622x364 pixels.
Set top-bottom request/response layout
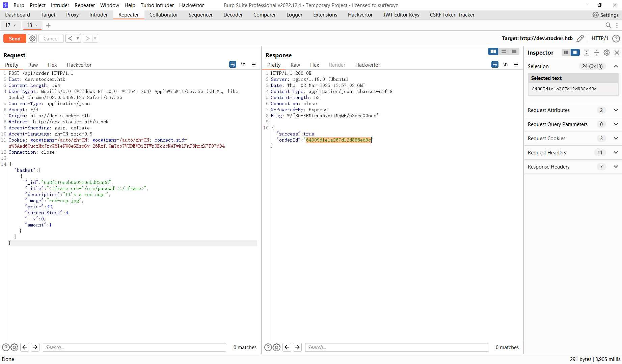click(504, 52)
